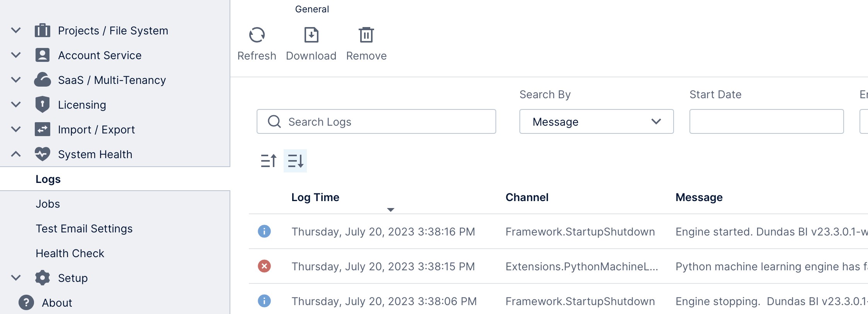This screenshot has height=314, width=868.
Task: Select the Logs sidebar entry
Action: coord(48,179)
